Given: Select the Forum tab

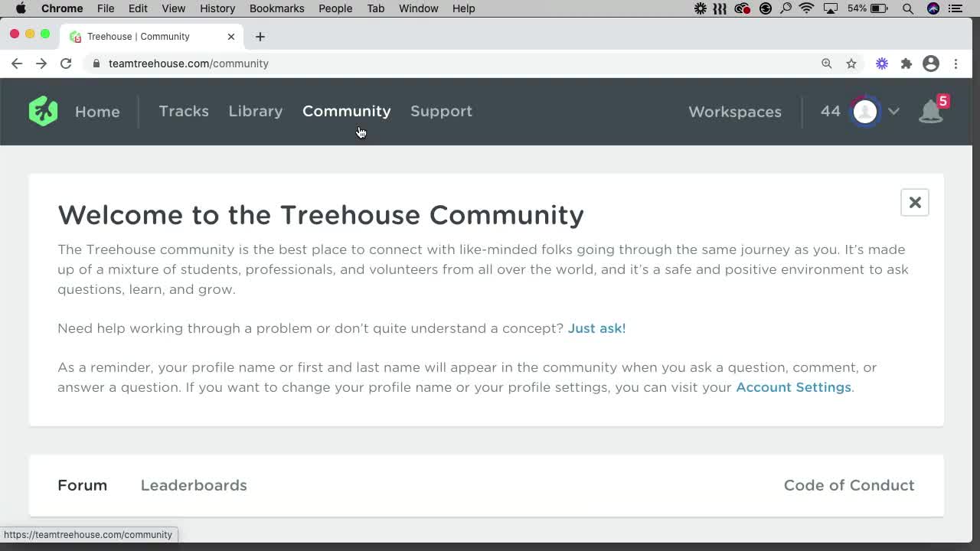Looking at the screenshot, I should click(x=82, y=485).
